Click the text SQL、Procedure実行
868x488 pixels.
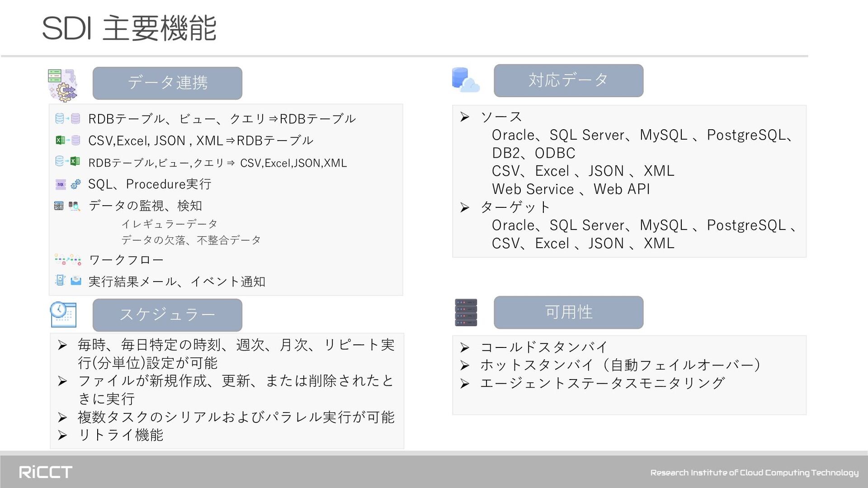[x=150, y=184]
